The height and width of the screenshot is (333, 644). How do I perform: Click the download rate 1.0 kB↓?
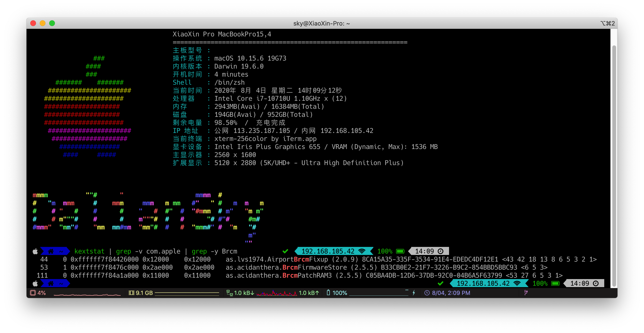(x=244, y=293)
